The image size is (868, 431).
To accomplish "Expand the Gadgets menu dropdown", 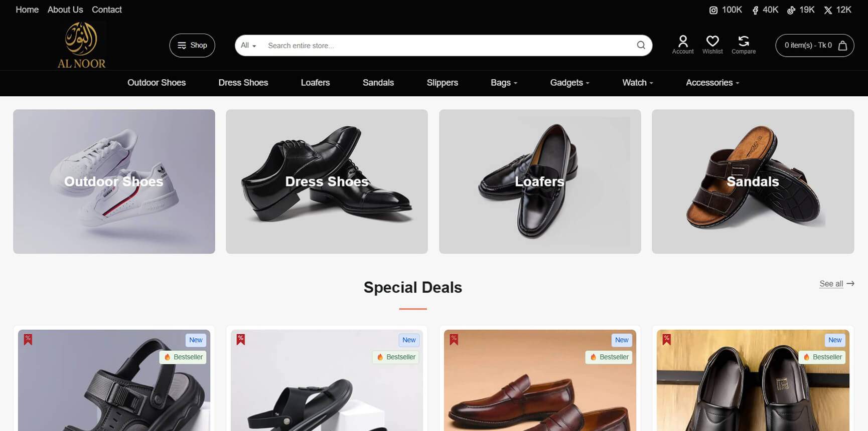I will (569, 83).
